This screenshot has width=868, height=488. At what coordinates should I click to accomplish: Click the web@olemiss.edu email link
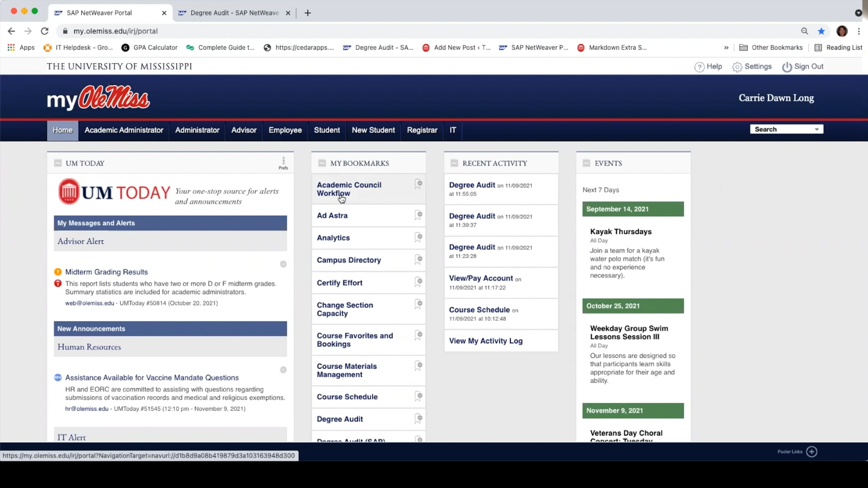89,303
